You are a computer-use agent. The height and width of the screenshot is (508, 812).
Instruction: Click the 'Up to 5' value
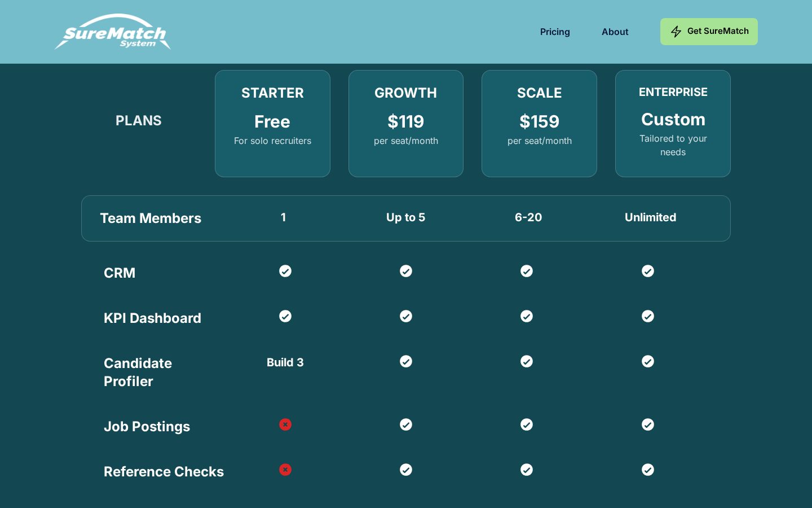click(406, 217)
